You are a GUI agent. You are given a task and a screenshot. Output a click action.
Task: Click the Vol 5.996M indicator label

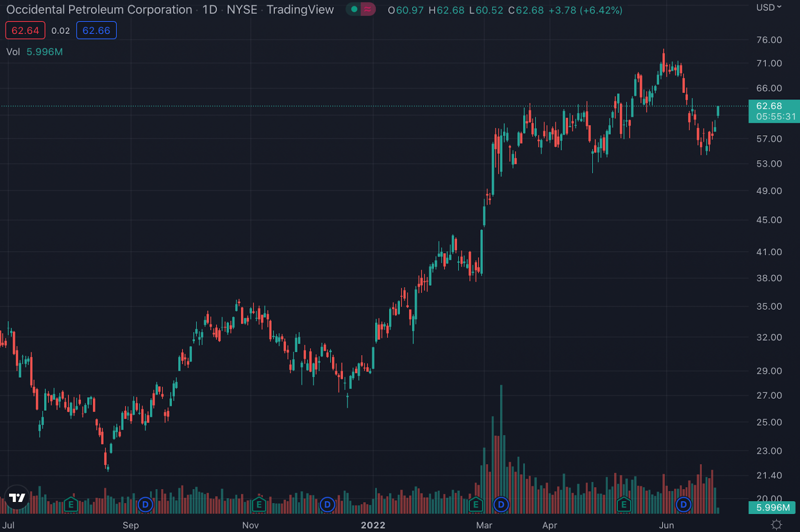[x=34, y=52]
